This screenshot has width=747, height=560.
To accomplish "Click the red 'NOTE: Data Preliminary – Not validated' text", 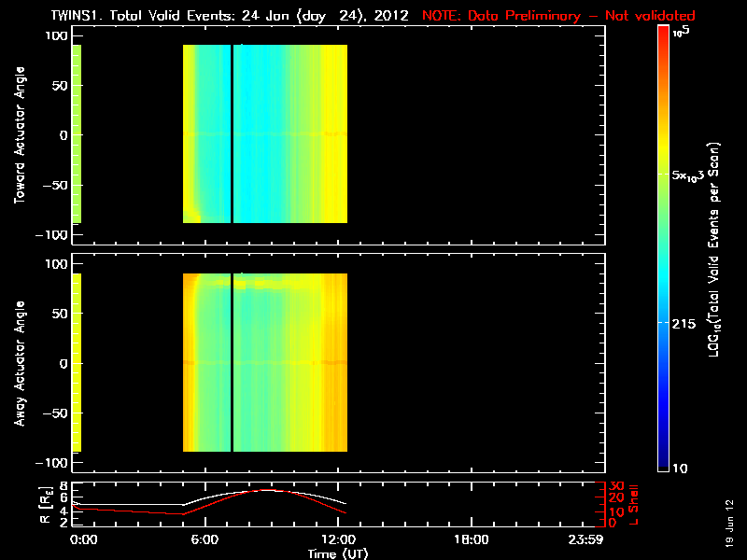I will [x=558, y=16].
